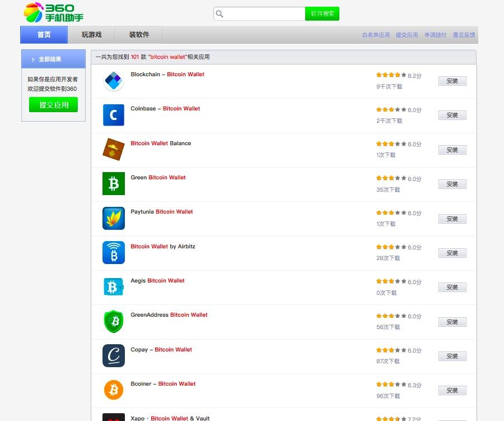Install Green Bitcoin Wallet via 安装
504x421 pixels.
click(x=452, y=184)
